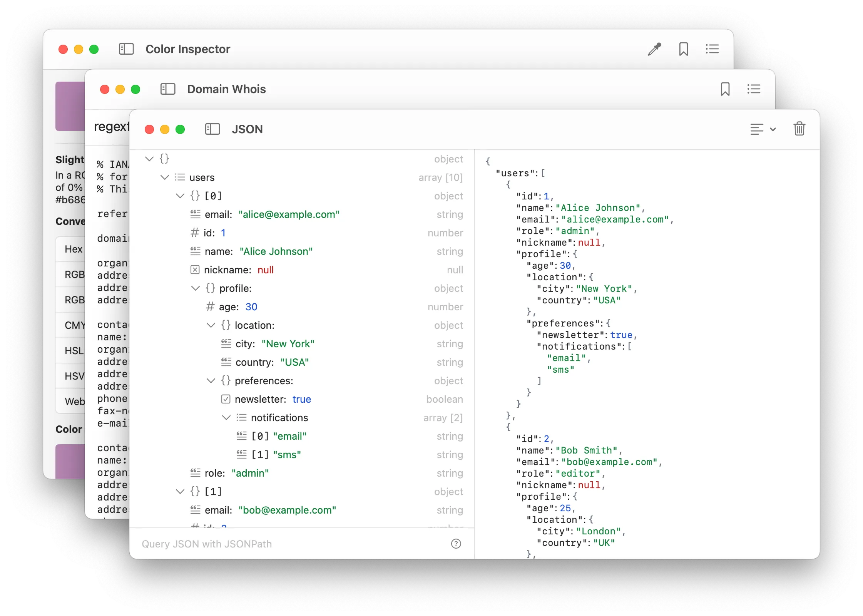Collapse the users array node

(x=165, y=177)
